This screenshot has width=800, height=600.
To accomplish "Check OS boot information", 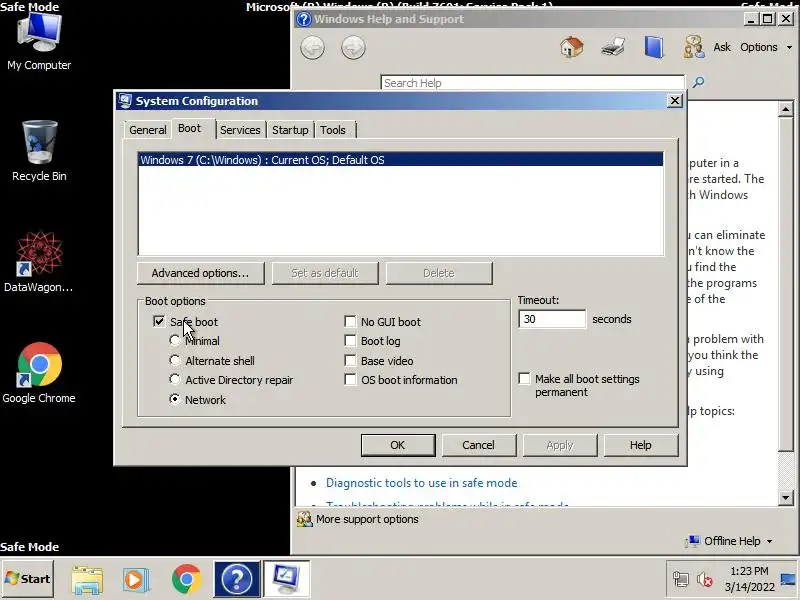I will pos(350,380).
